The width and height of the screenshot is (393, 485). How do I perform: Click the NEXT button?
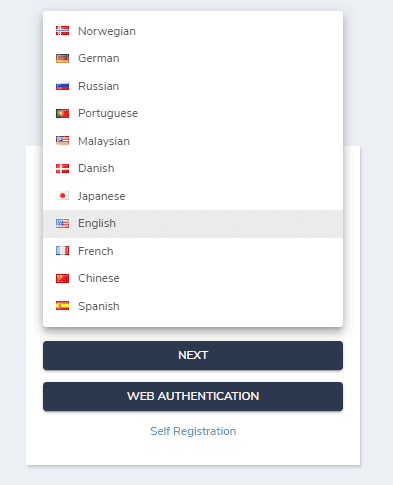pyautogui.click(x=193, y=355)
